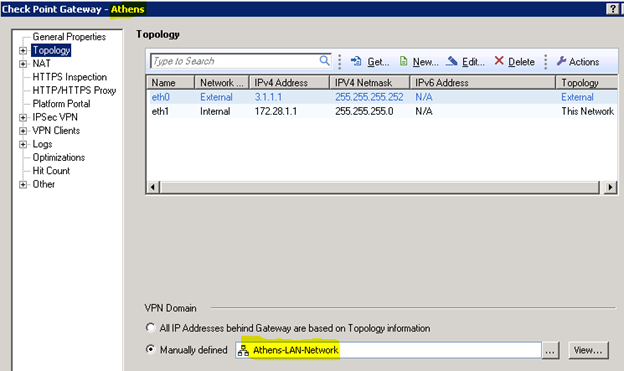Open HTTPS Inspection page
The image size is (624, 371).
(x=70, y=77)
